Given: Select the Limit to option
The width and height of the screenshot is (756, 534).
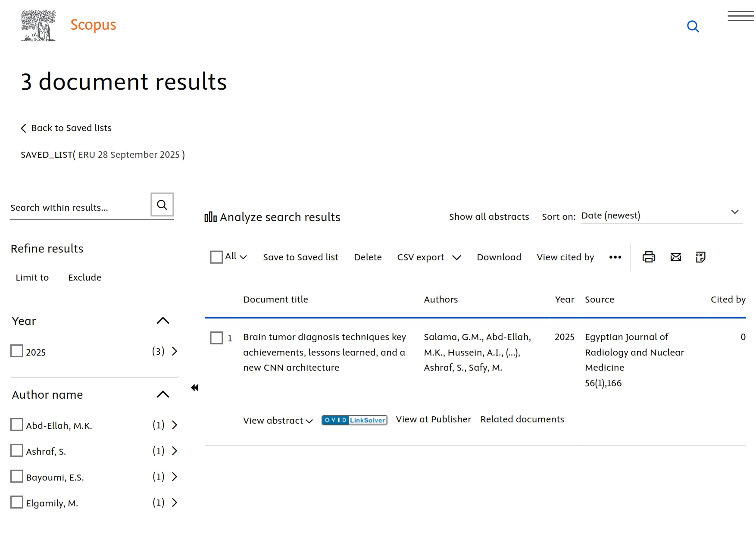Looking at the screenshot, I should pyautogui.click(x=32, y=278).
